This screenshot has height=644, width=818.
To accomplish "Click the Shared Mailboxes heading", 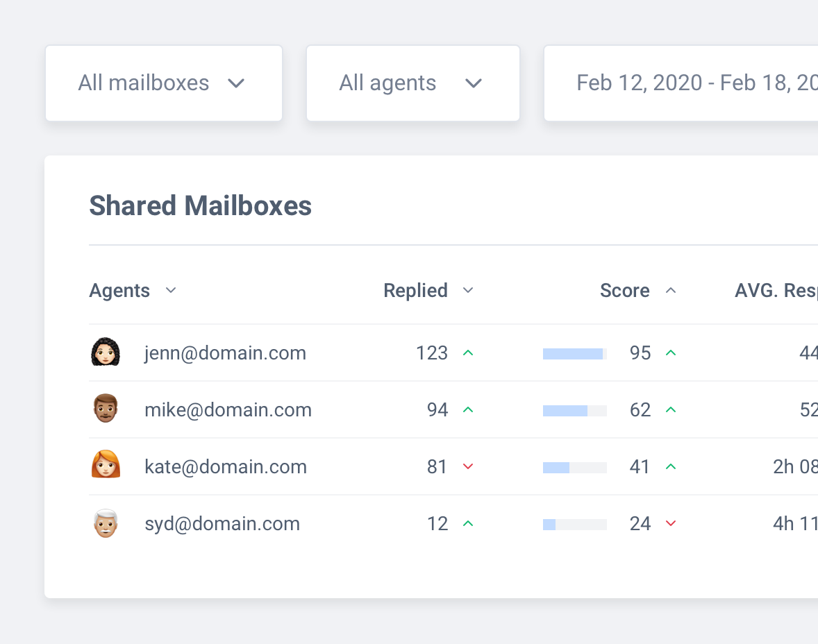I will coord(200,205).
